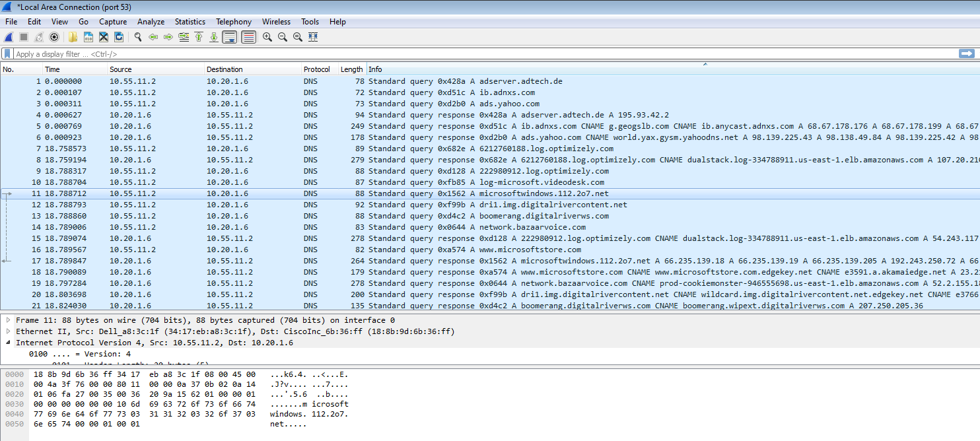
Task: Restart the current capture
Action: (x=38, y=37)
